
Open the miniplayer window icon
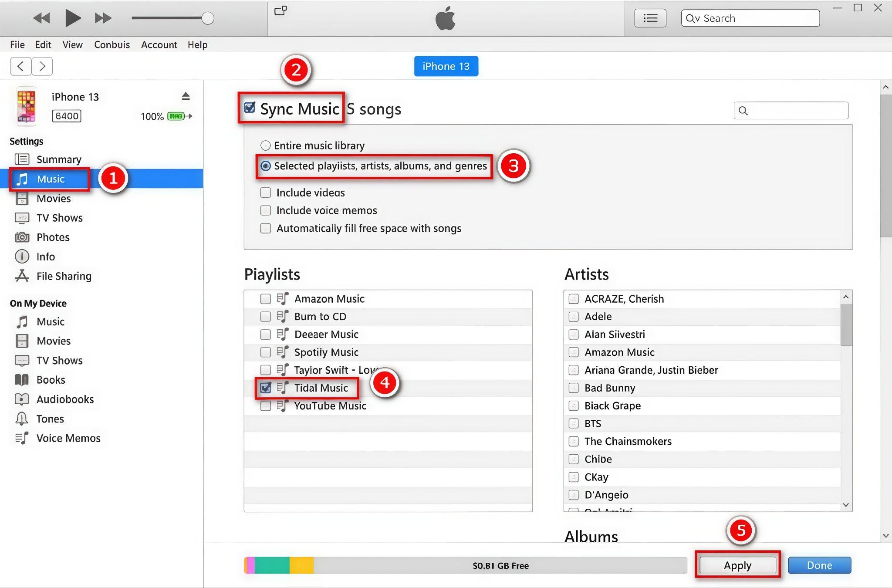280,10
